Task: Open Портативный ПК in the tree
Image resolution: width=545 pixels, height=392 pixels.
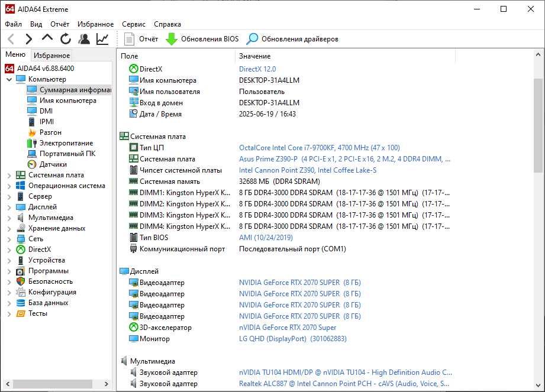Action: point(67,154)
